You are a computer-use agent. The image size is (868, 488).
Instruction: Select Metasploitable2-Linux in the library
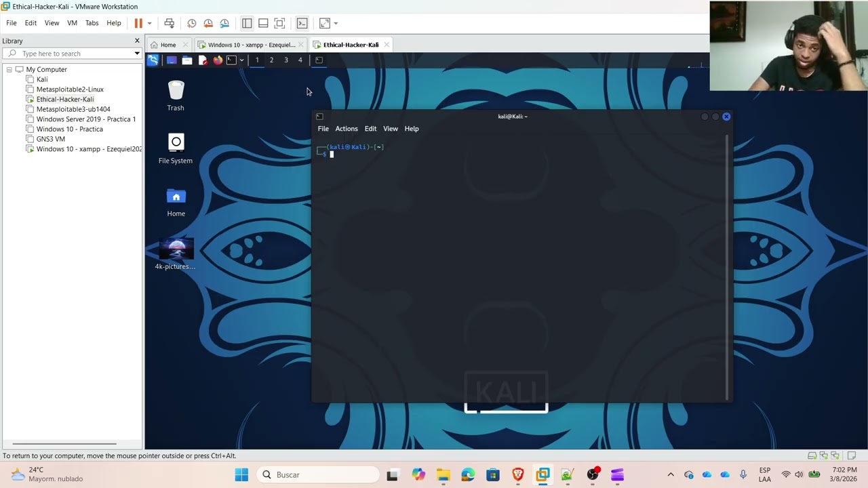click(70, 89)
